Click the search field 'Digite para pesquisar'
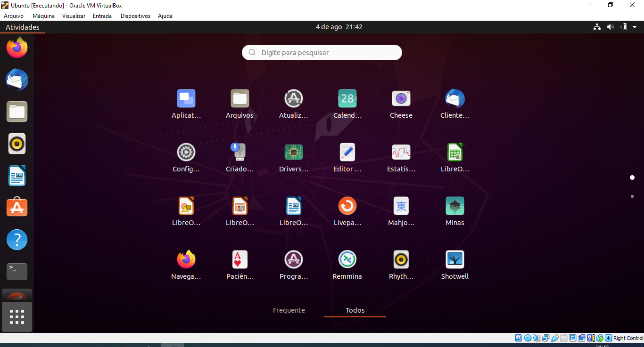The height and width of the screenshot is (347, 644). coord(322,53)
